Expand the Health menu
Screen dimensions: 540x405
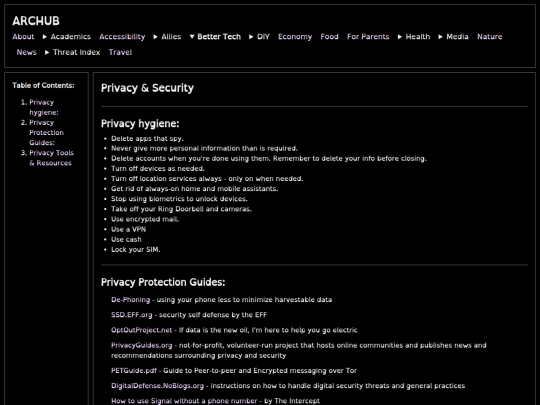(414, 37)
